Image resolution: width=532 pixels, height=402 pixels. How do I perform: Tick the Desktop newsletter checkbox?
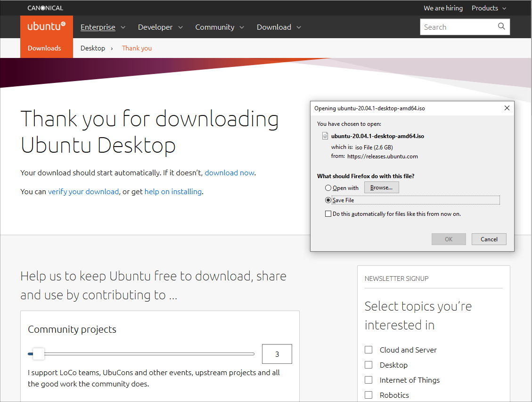368,365
